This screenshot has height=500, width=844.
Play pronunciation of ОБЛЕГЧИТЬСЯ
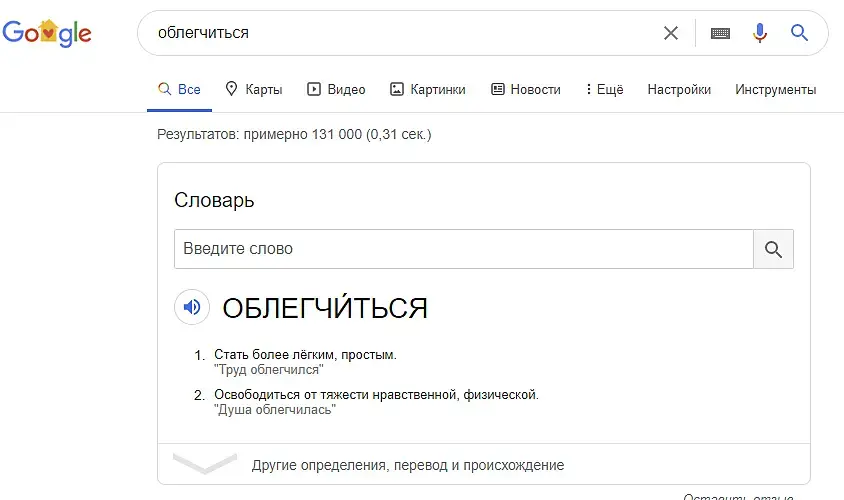pyautogui.click(x=192, y=307)
